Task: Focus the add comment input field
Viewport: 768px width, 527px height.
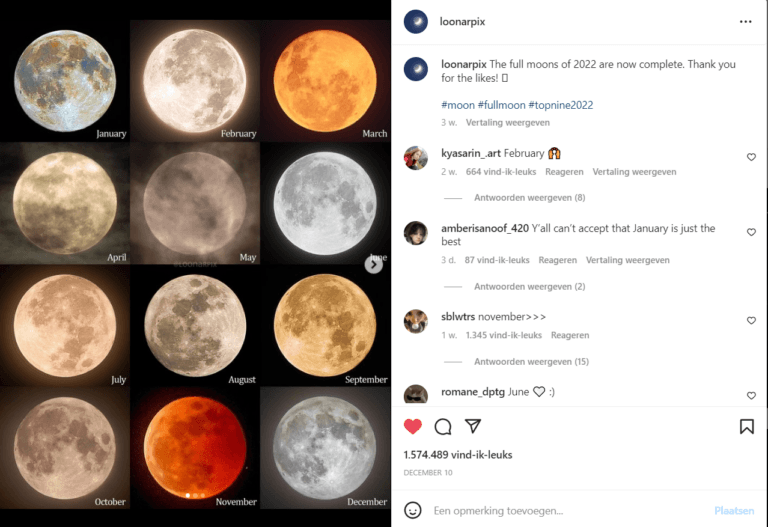Action: pos(568,511)
